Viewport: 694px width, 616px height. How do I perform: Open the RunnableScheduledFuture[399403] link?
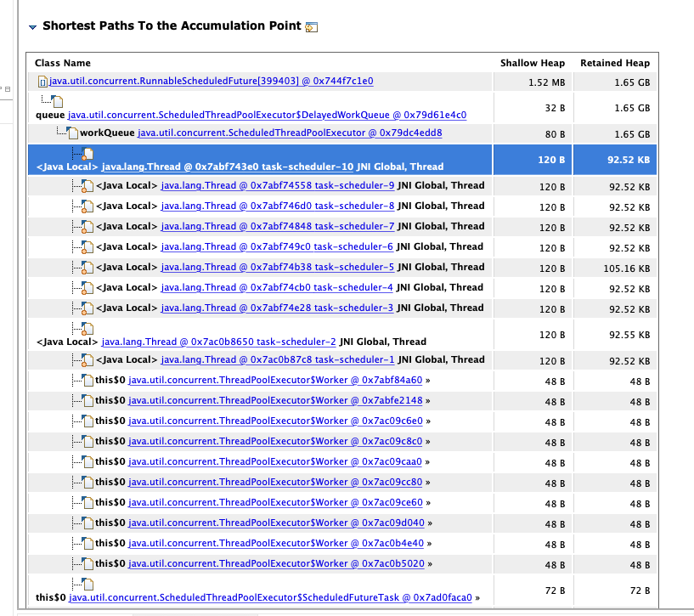(x=211, y=82)
